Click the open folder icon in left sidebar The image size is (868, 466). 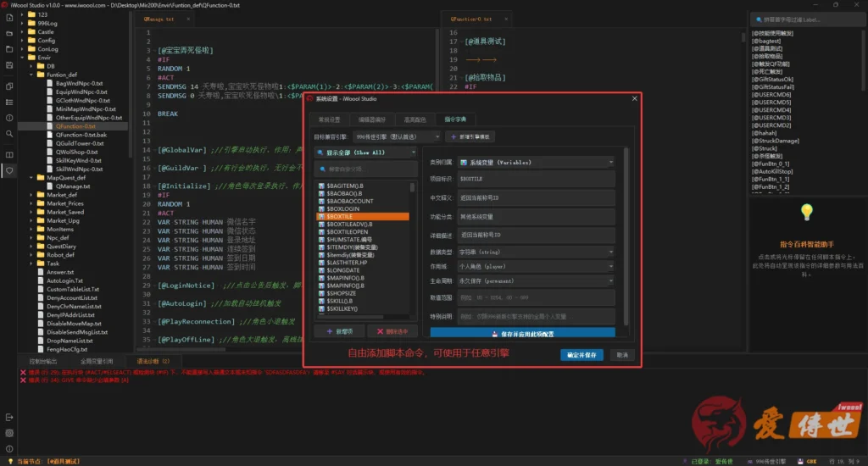click(9, 33)
